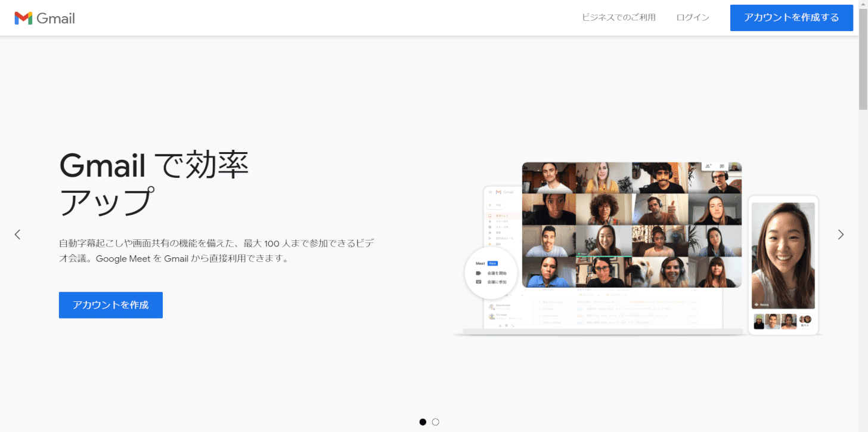Click the Google Meet description paragraph
868x432 pixels.
[217, 251]
